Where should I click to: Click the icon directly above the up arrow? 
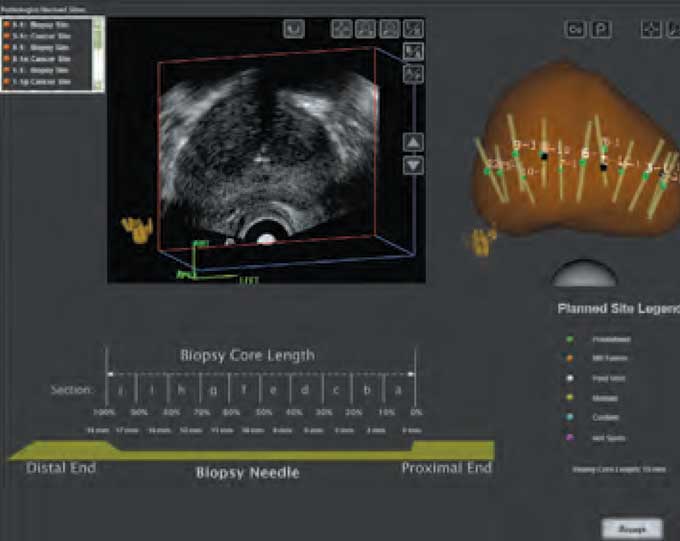pyautogui.click(x=413, y=74)
